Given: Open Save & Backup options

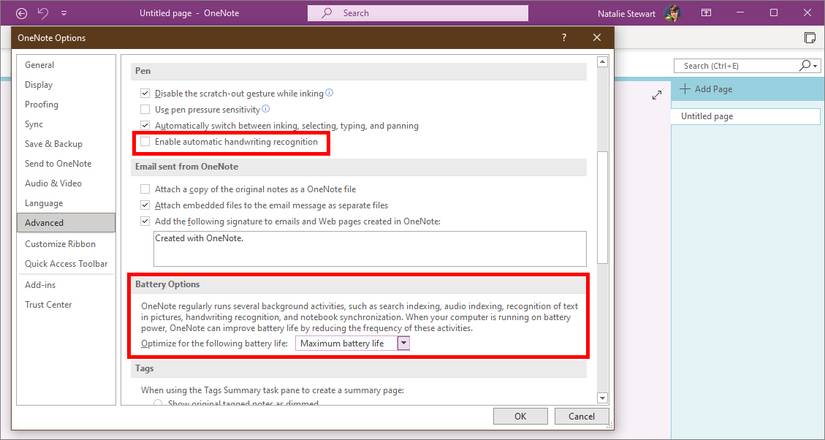Looking at the screenshot, I should tap(66, 144).
